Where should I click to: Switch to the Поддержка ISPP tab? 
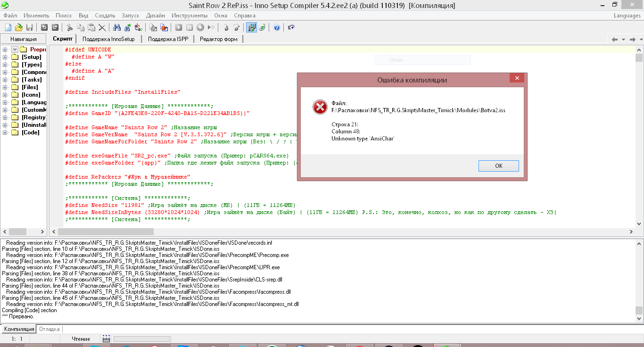(168, 39)
